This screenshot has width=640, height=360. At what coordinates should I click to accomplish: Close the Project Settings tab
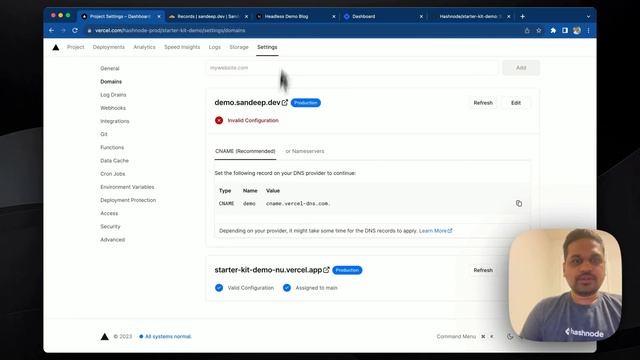point(159,16)
